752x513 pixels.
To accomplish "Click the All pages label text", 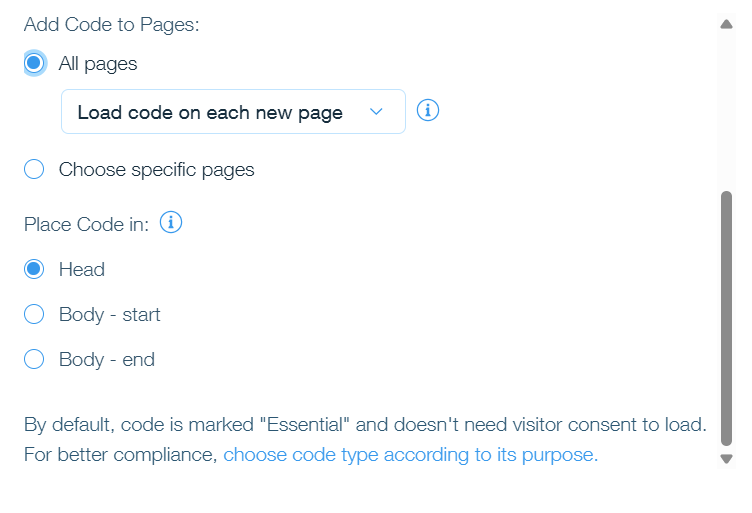I will click(x=98, y=64).
